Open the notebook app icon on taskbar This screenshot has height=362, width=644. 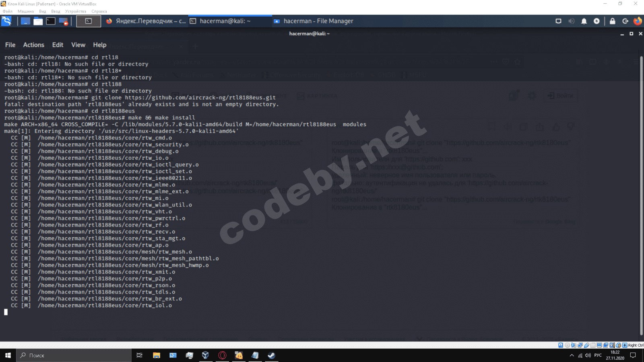pos(255,355)
